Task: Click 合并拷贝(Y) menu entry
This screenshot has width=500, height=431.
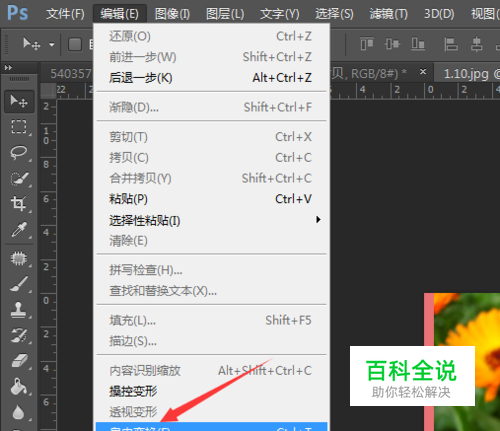Action: click(x=211, y=178)
